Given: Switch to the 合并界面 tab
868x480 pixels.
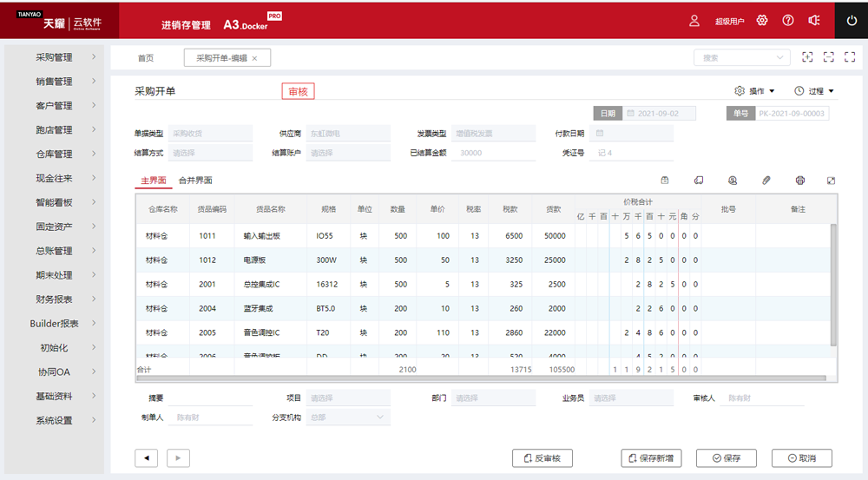Looking at the screenshot, I should [195, 181].
